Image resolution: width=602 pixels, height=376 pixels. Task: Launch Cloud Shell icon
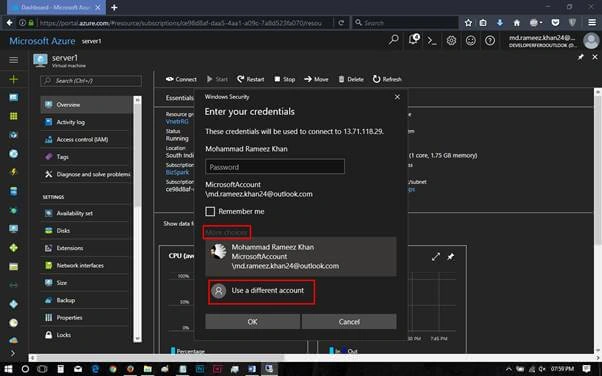tap(432, 41)
